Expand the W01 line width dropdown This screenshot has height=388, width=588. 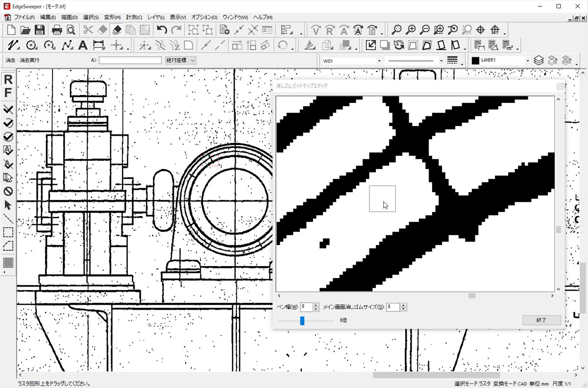point(379,60)
